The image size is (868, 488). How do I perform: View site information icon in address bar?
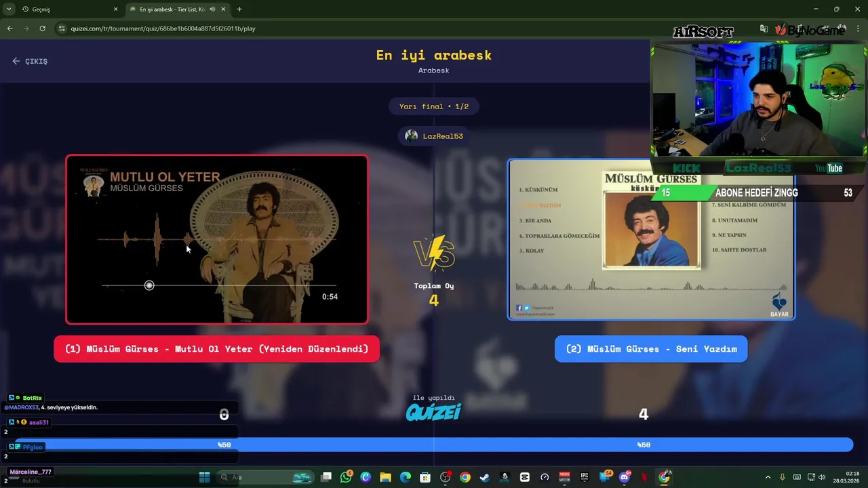point(62,28)
